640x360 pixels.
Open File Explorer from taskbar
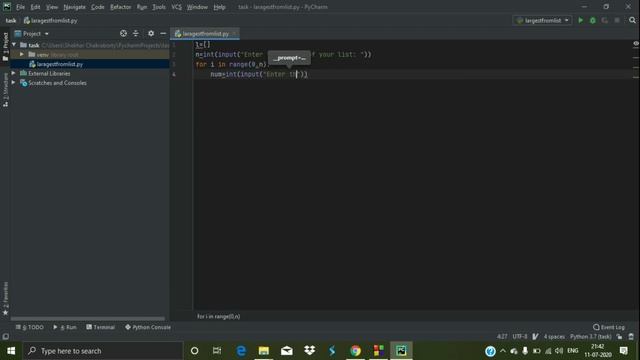coord(264,351)
